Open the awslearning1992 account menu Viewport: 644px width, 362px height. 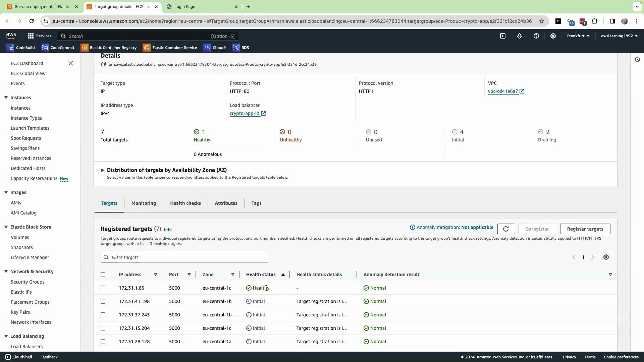pos(619,36)
